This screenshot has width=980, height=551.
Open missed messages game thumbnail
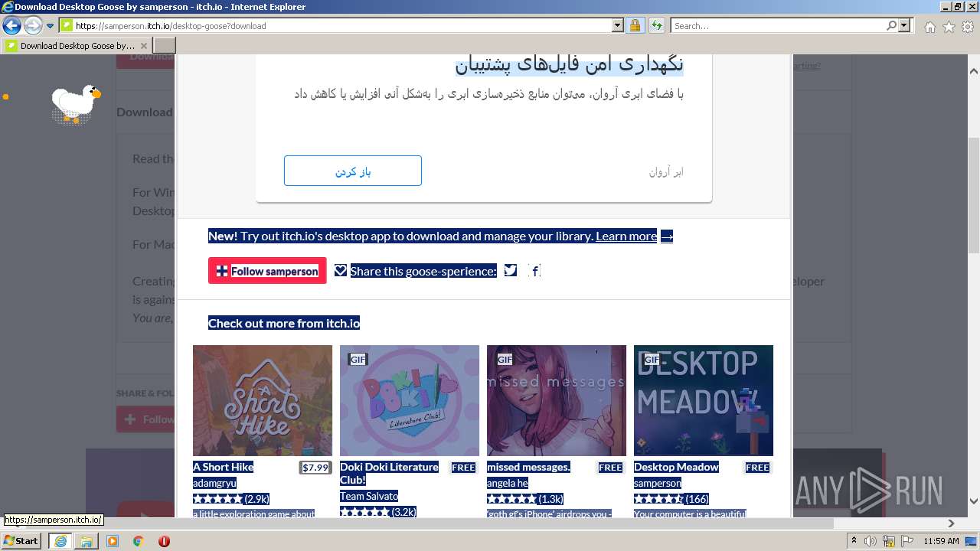557,400
